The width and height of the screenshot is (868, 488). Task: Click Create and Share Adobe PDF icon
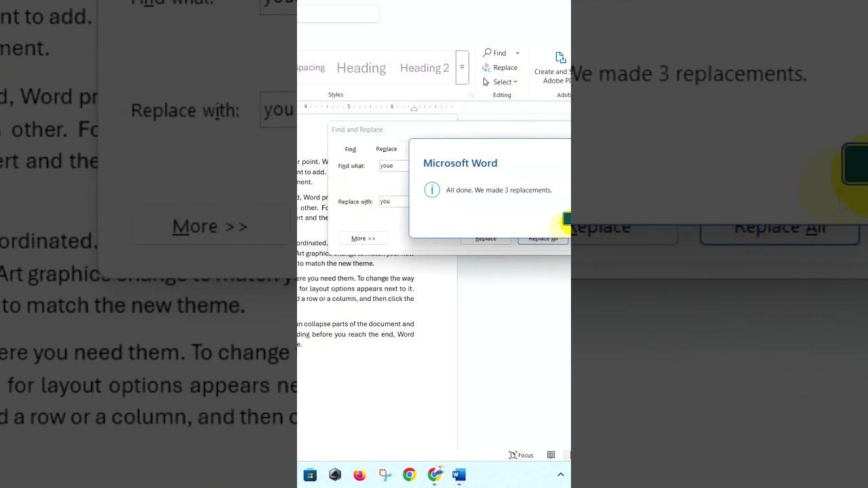(x=560, y=58)
